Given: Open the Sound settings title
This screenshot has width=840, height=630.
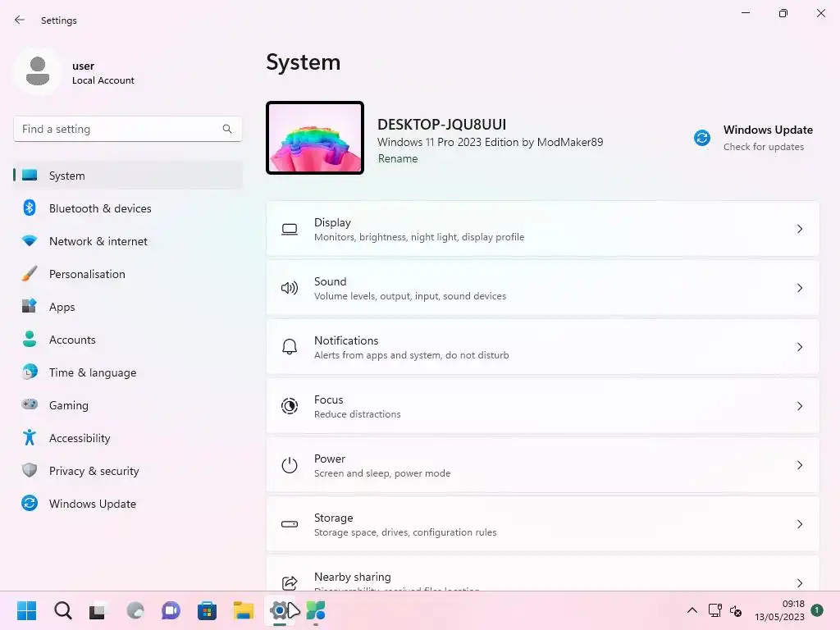Looking at the screenshot, I should point(330,281).
